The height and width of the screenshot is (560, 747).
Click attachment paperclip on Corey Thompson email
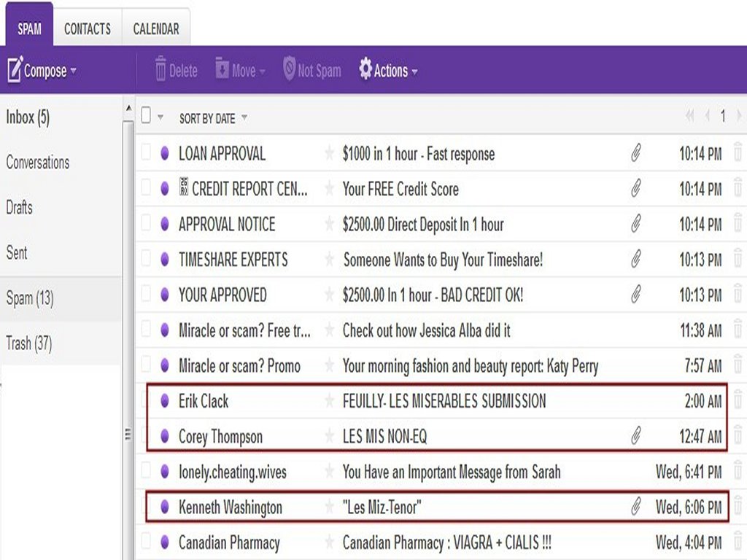tap(635, 437)
